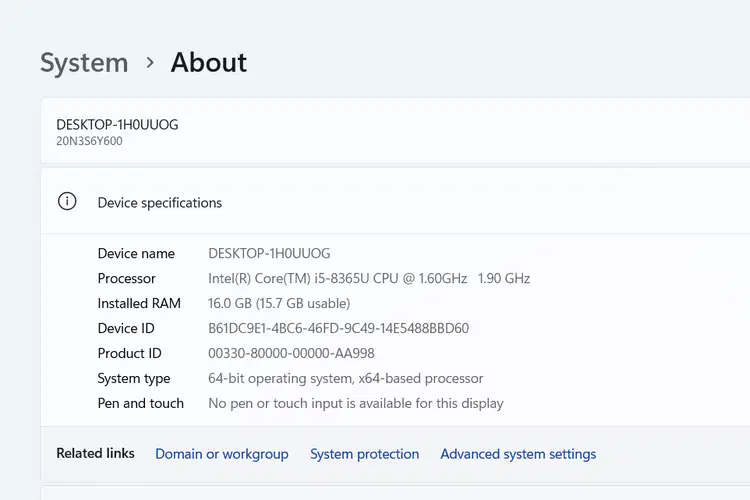Select the Processor value Intel Core i5-8365U
This screenshot has width=750, height=500.
point(369,278)
